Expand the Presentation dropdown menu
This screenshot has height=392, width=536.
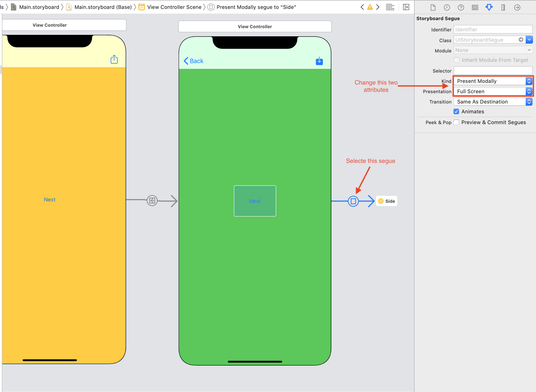(529, 91)
